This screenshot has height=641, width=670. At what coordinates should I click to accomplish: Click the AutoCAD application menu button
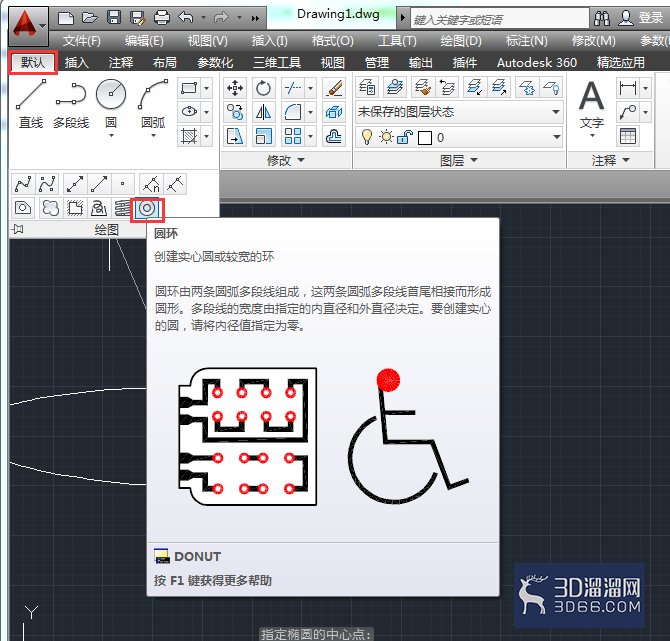(x=28, y=26)
